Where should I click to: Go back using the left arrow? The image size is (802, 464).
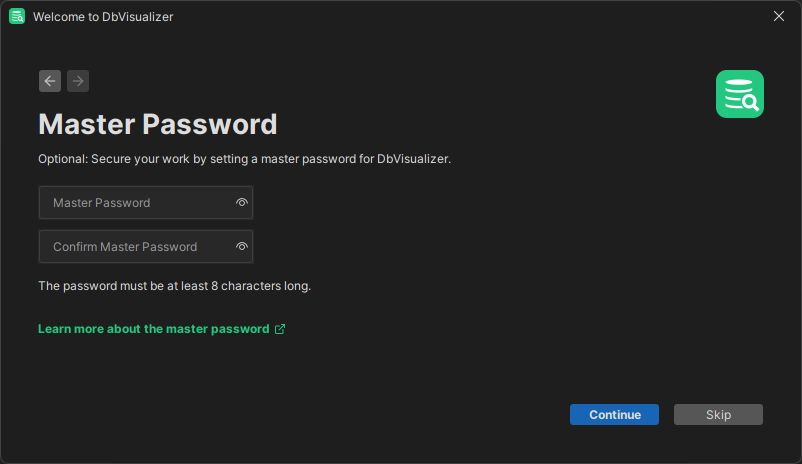tap(50, 81)
